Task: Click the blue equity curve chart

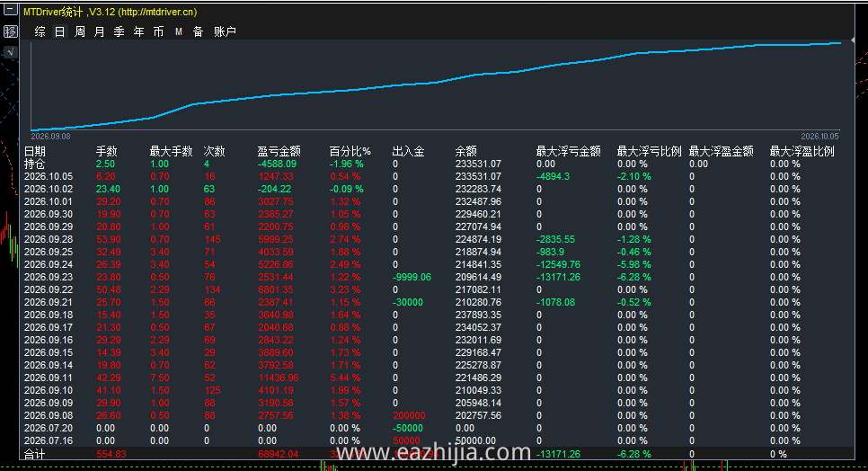Action: tap(436, 86)
